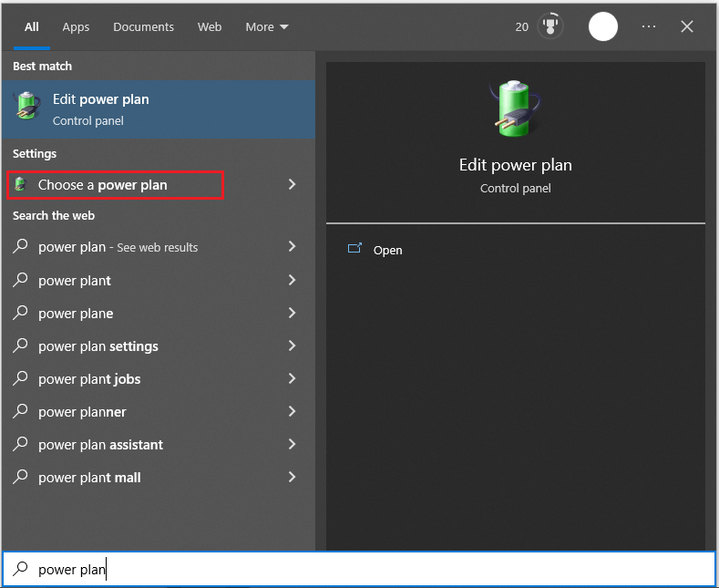Switch to the Web tab
This screenshot has height=588, width=719.
tap(210, 27)
